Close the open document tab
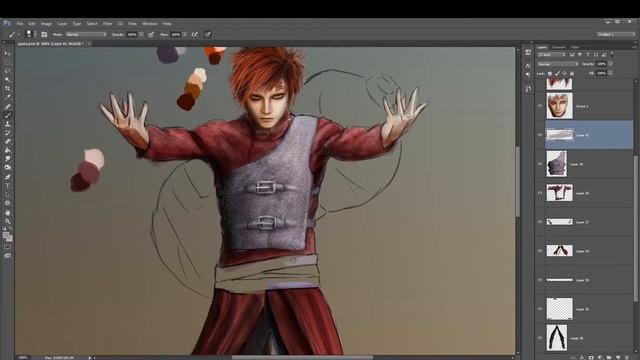The image size is (640, 360). [x=89, y=43]
